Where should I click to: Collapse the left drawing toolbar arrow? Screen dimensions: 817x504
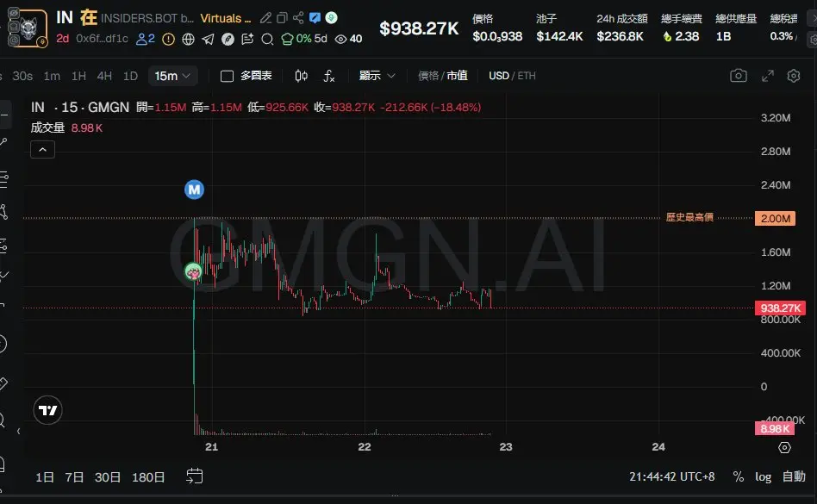coord(18,431)
